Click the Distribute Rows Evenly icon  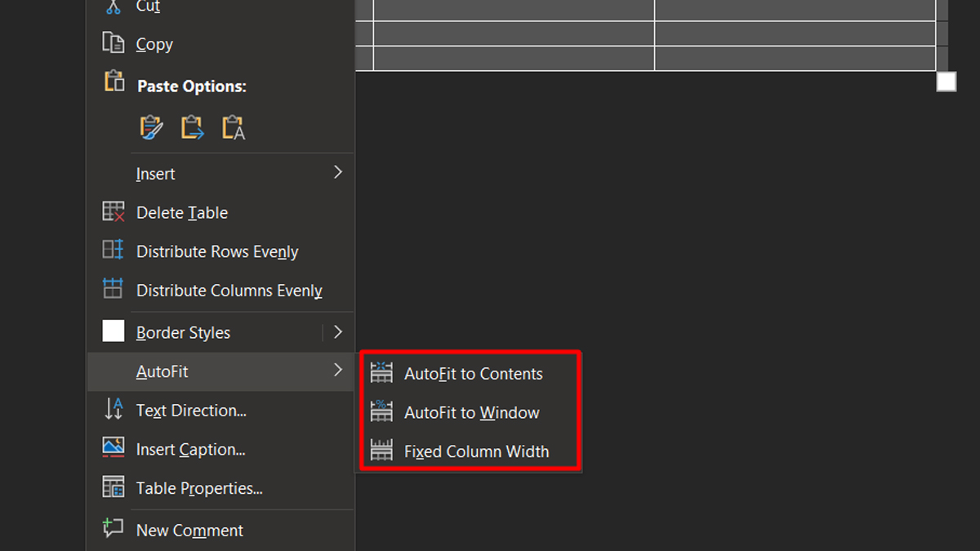114,251
